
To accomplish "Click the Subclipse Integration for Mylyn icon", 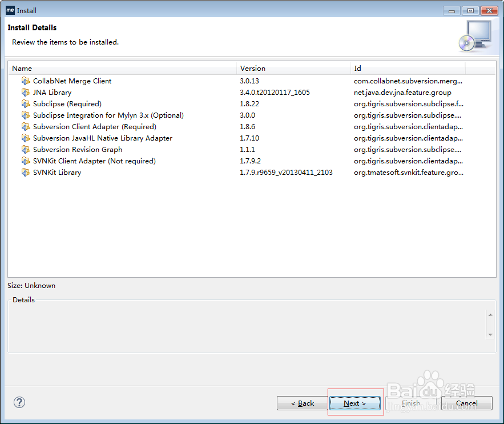I will click(26, 115).
